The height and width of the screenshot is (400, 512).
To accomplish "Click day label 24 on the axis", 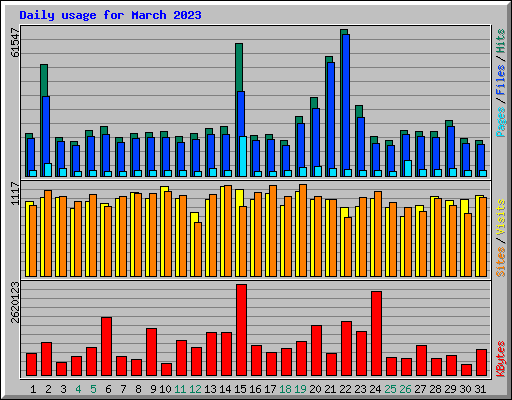I will (375, 389).
